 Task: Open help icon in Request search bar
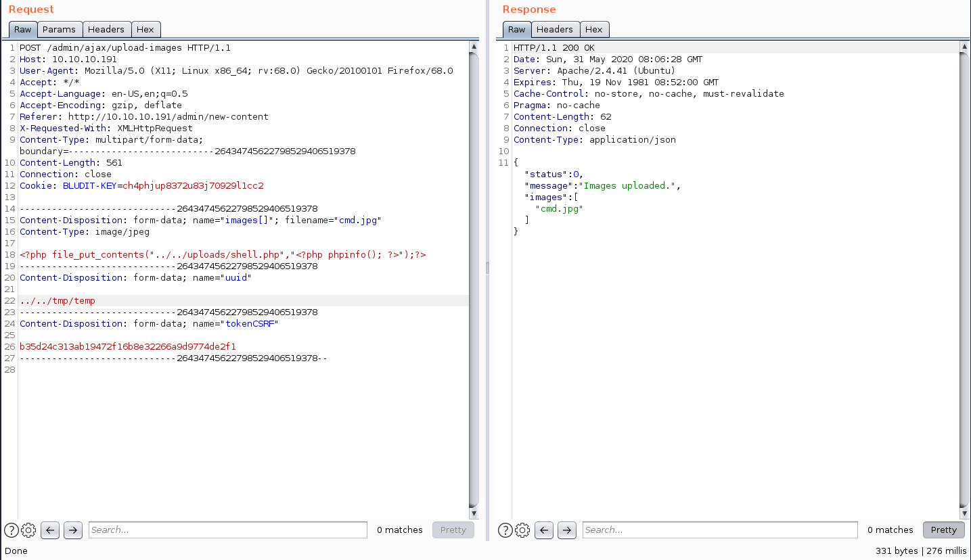point(11,530)
